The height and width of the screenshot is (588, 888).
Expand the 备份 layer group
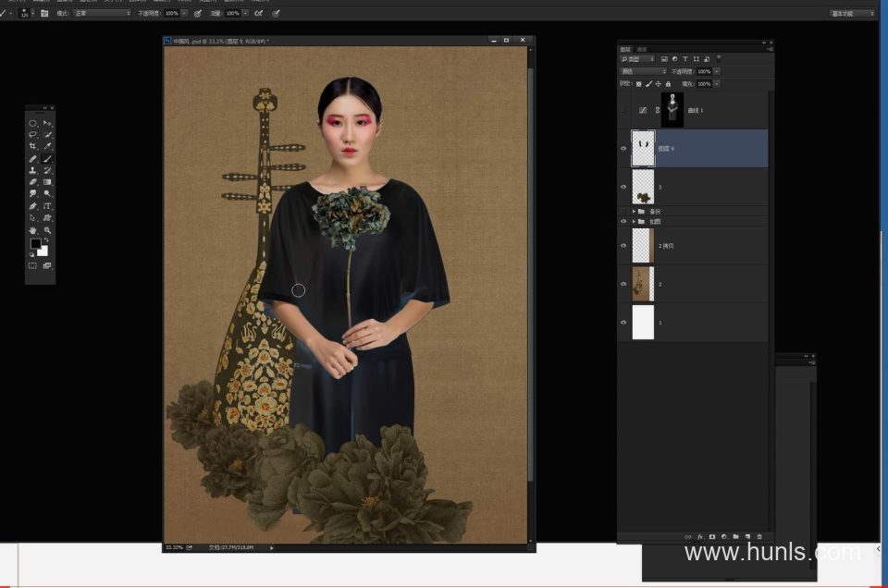click(x=634, y=211)
